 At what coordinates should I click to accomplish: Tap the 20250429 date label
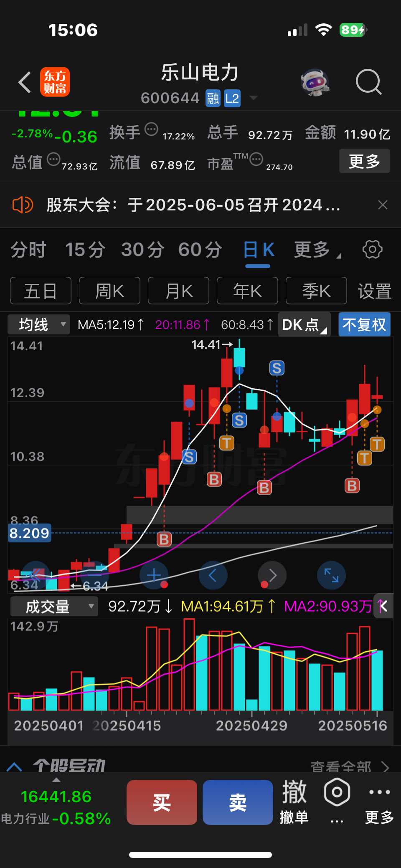pos(251,726)
